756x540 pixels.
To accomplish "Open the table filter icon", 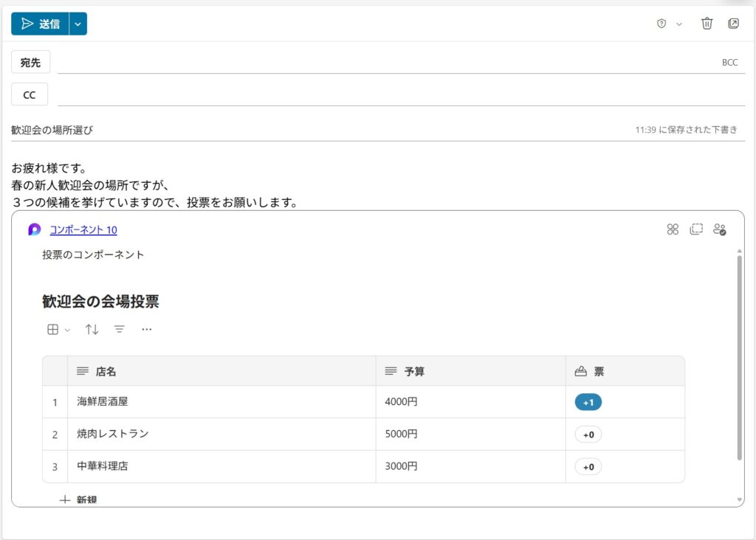I will [x=119, y=330].
